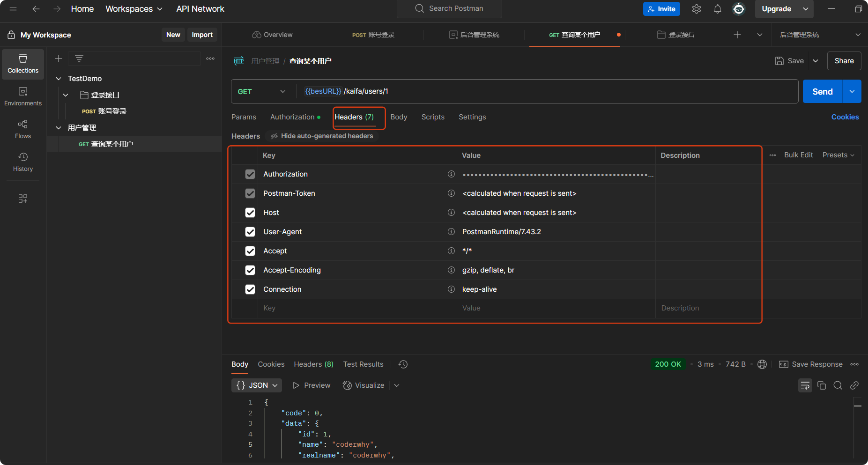Collapse the 登录接口 folder

(x=66, y=95)
